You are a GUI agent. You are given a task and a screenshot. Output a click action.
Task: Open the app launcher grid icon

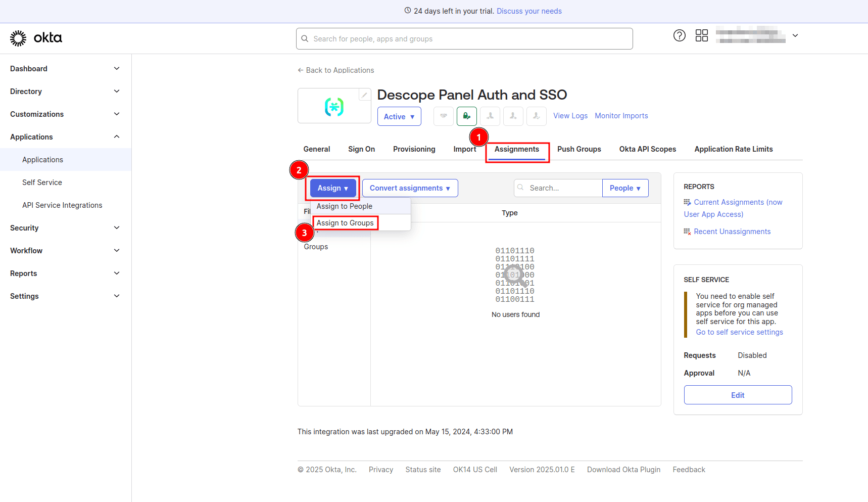click(701, 35)
